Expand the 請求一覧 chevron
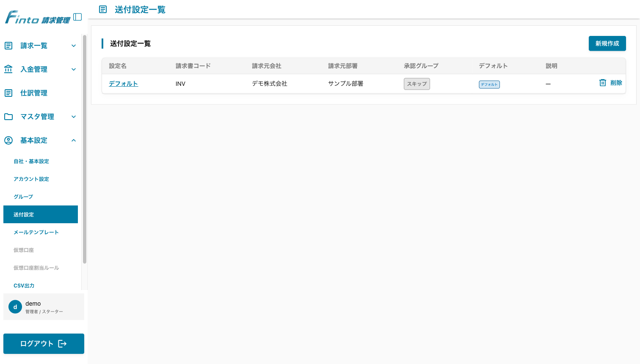 (x=74, y=46)
